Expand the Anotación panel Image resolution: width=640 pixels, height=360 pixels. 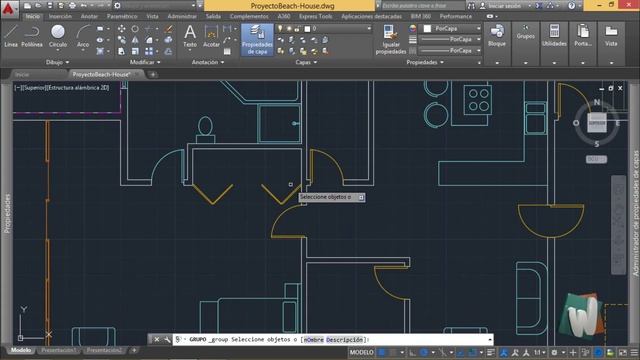click(208, 62)
